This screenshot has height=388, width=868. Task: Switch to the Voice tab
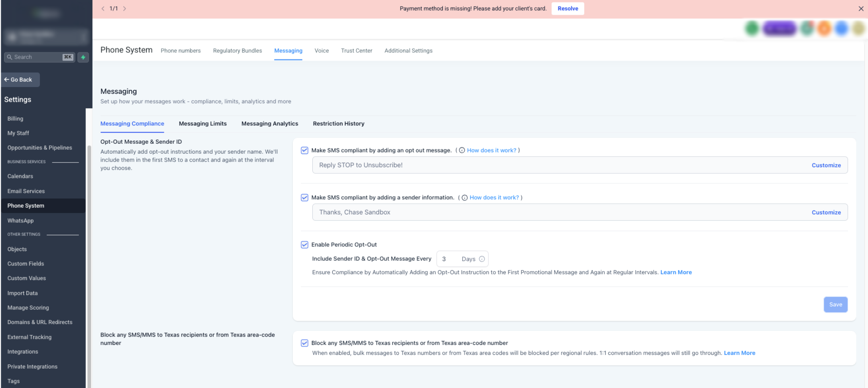pyautogui.click(x=322, y=51)
